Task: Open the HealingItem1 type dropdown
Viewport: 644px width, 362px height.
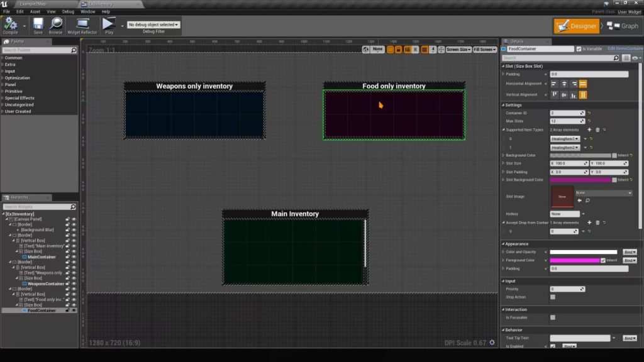Action: coord(566,138)
